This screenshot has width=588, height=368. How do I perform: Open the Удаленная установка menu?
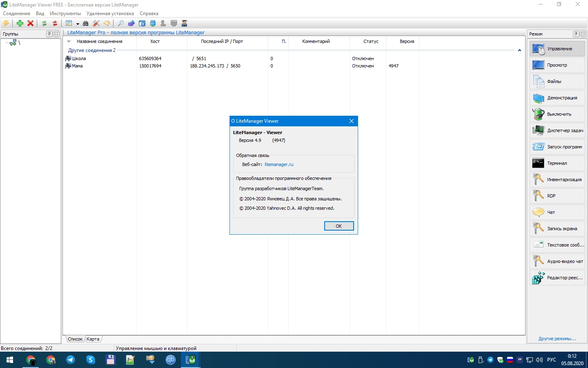tap(110, 13)
